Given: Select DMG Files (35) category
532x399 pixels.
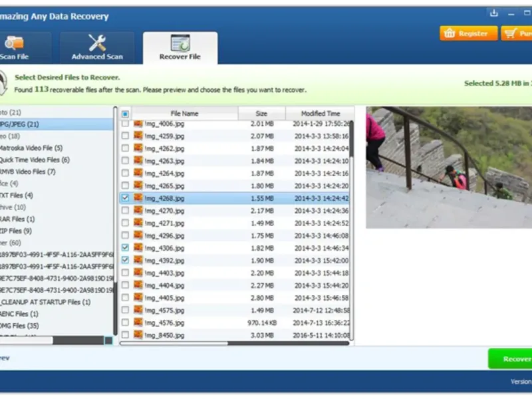Looking at the screenshot, I should click(x=20, y=326).
